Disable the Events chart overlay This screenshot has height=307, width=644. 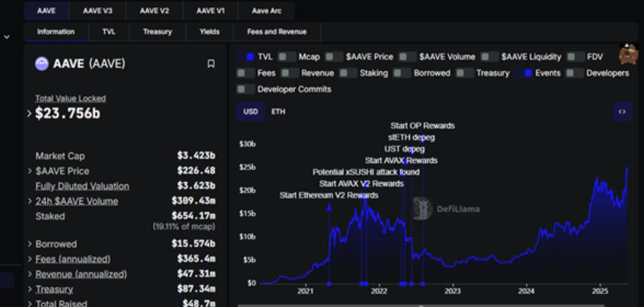click(x=523, y=73)
